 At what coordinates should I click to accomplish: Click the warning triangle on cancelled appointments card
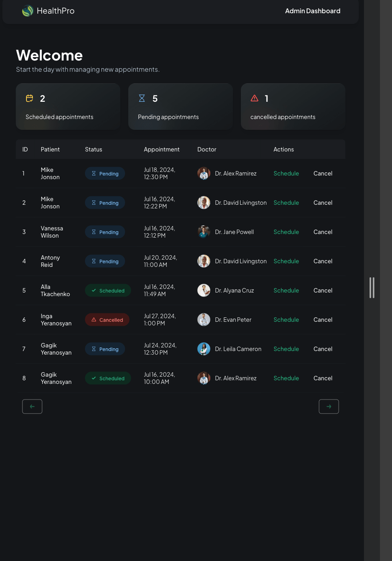(x=255, y=98)
